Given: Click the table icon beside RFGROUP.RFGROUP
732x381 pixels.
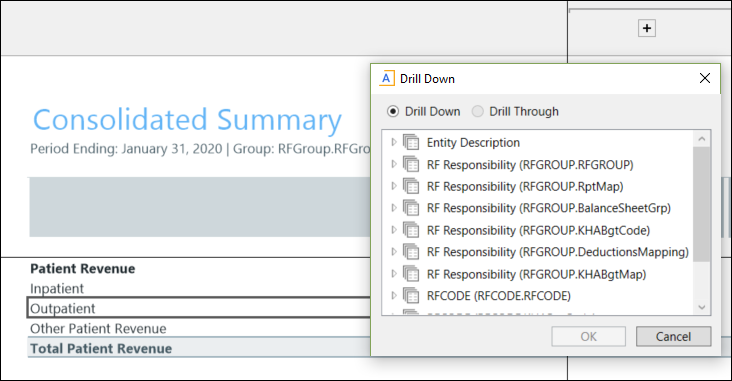Looking at the screenshot, I should (x=411, y=164).
